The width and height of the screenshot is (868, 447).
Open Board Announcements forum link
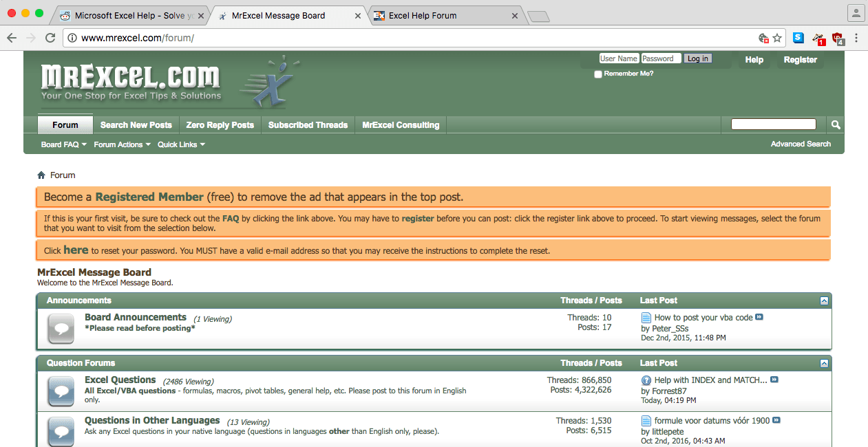[136, 317]
